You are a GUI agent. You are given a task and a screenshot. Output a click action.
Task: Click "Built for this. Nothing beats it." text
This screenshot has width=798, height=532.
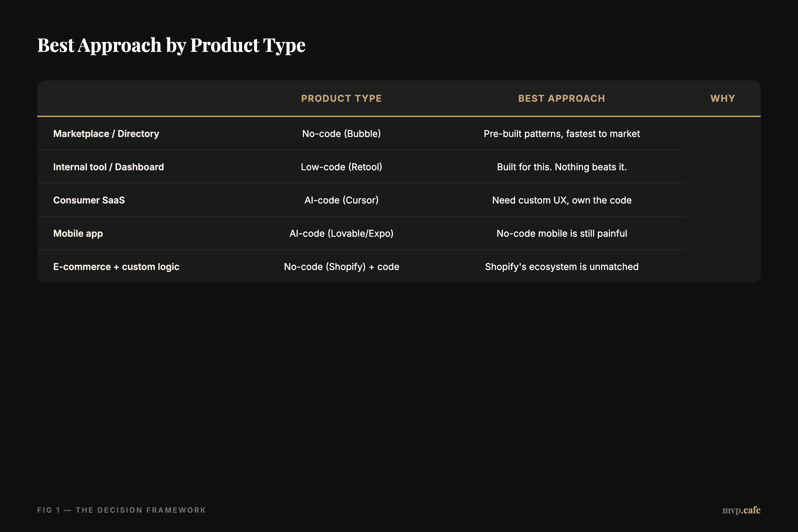click(562, 167)
